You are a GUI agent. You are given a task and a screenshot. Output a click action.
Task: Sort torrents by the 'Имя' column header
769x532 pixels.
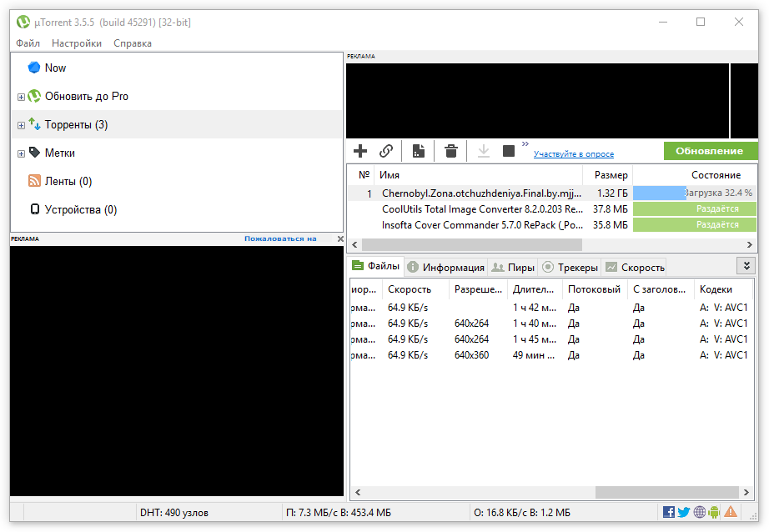[x=479, y=175]
